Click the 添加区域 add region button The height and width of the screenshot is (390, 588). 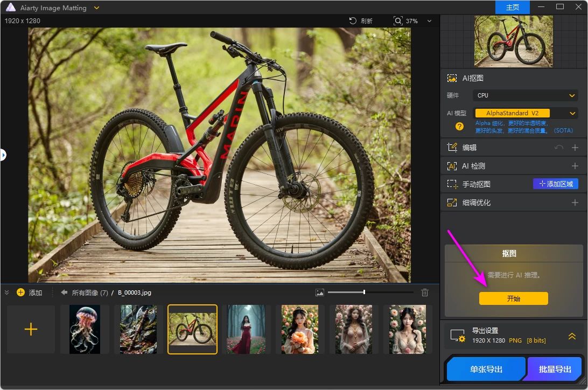556,184
